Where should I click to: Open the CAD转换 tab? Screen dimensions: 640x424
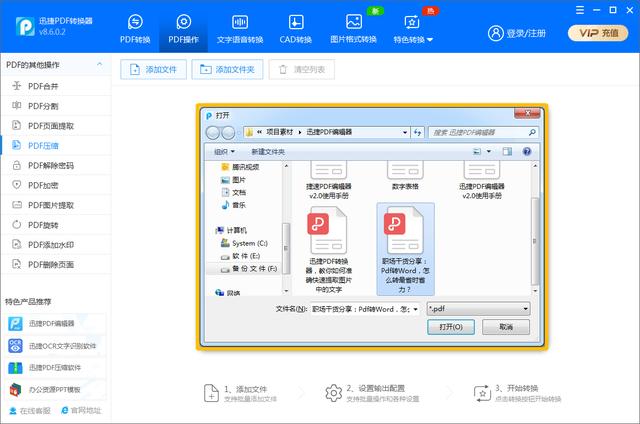[296, 29]
